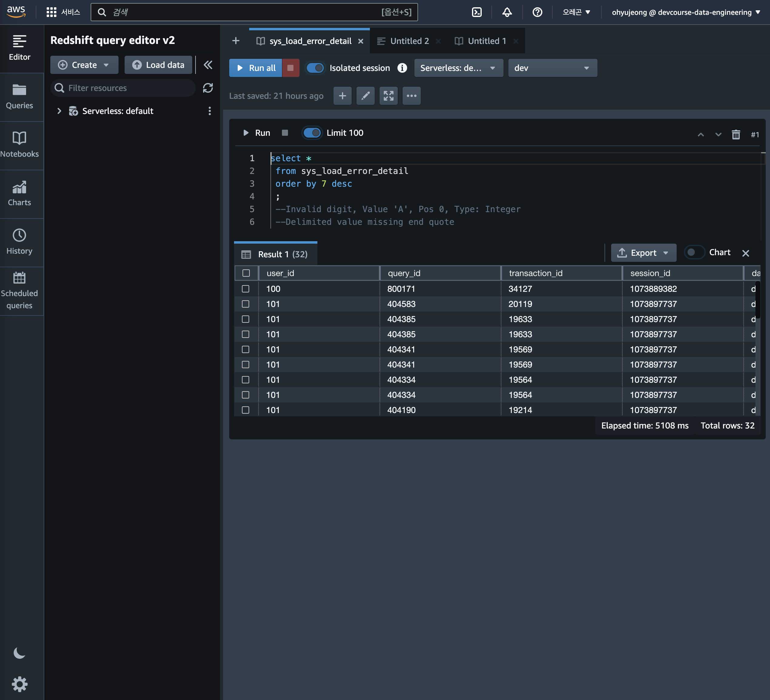Open the Serverless workgroup dropdown
Screen dimensions: 770x700
click(458, 68)
